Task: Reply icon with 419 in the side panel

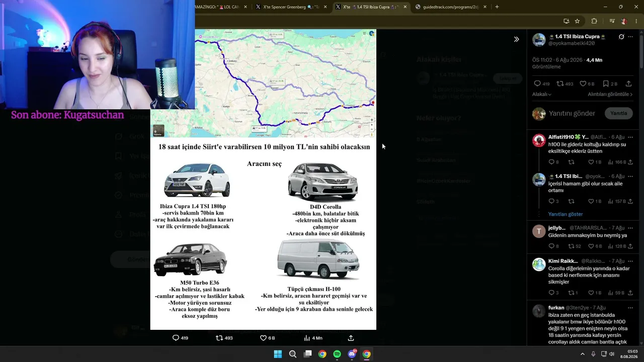Action: point(542,83)
